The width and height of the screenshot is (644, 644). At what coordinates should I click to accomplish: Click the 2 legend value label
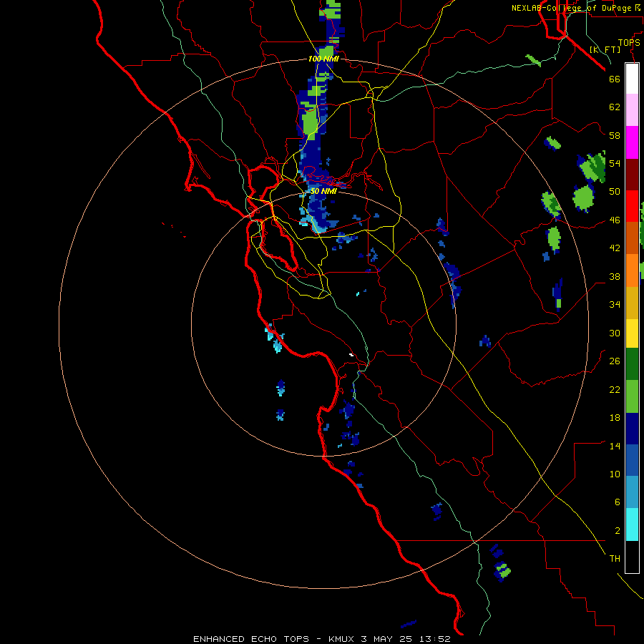click(618, 531)
